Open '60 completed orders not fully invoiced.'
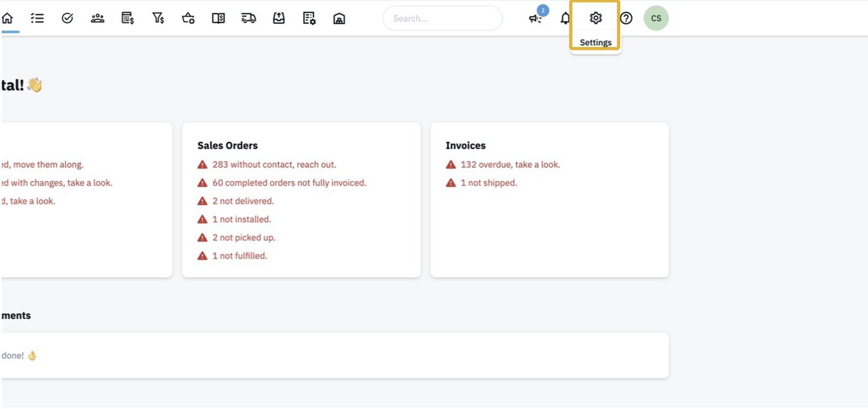Screen dimensions: 868x409 pos(289,183)
